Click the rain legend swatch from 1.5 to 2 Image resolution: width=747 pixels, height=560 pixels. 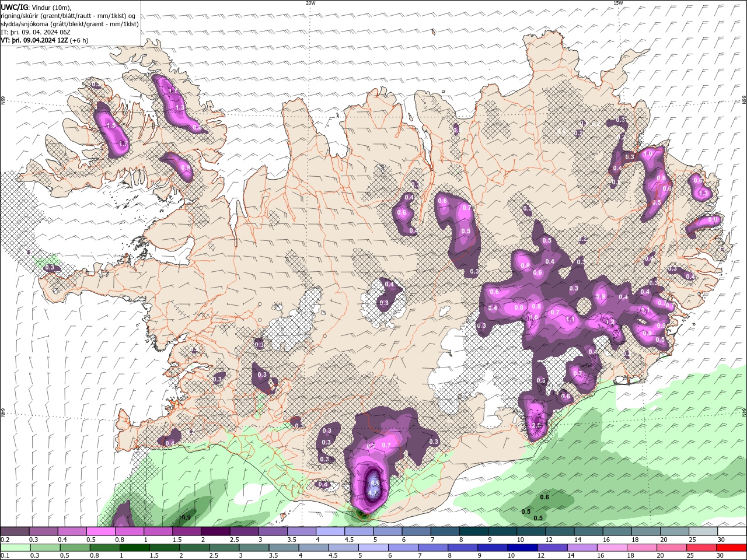165,548
